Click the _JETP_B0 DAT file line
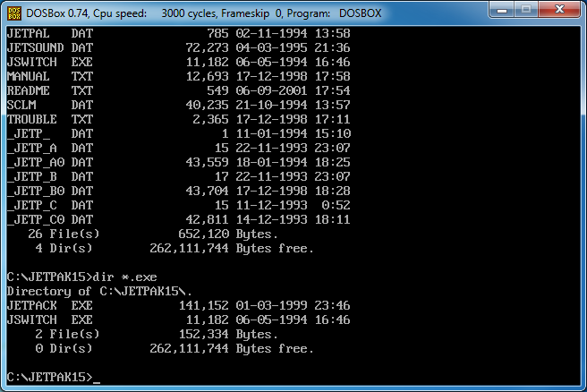Screen dimensions: 587x392 [x=159, y=191]
